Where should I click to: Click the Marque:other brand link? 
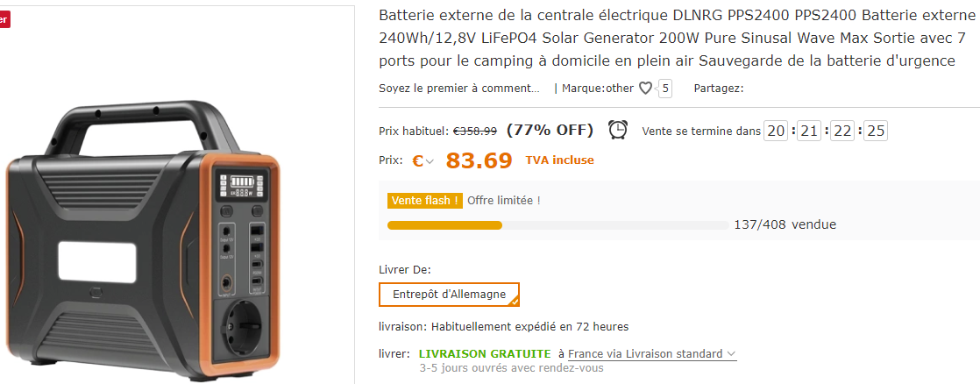click(x=597, y=88)
